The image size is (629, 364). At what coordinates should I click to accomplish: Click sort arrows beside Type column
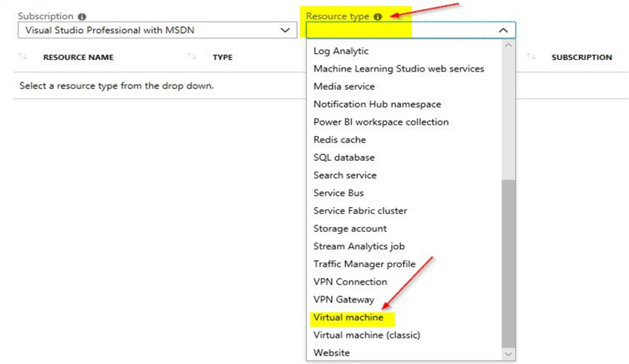click(x=191, y=57)
